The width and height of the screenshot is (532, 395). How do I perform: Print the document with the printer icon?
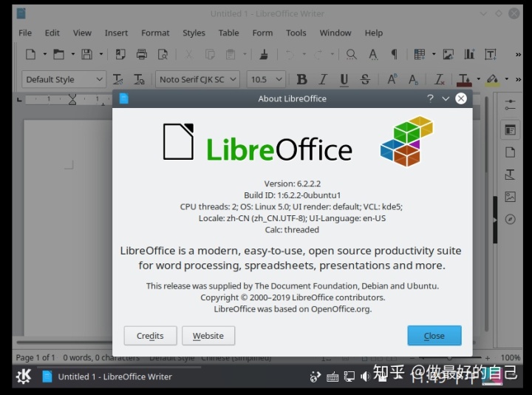(x=141, y=54)
